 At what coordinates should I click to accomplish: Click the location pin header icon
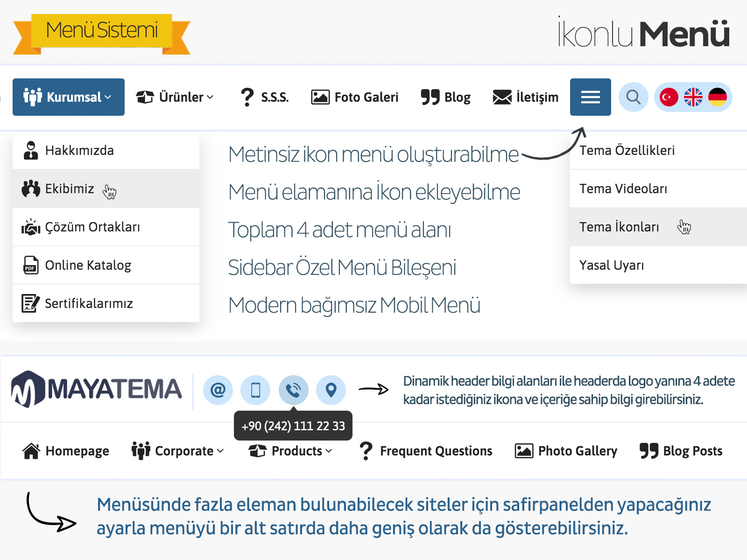(x=331, y=390)
